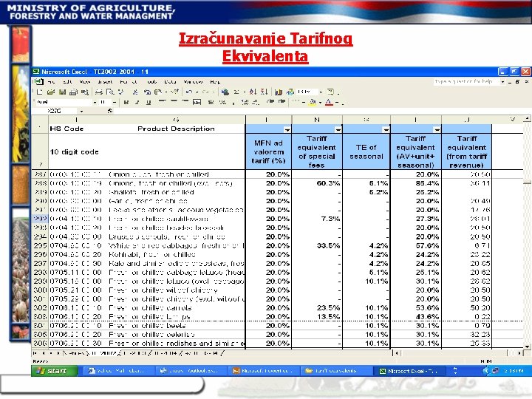Image resolution: width=532 pixels, height=399 pixels.
Task: Click the Drawing toolbar icon
Action: click(x=290, y=92)
